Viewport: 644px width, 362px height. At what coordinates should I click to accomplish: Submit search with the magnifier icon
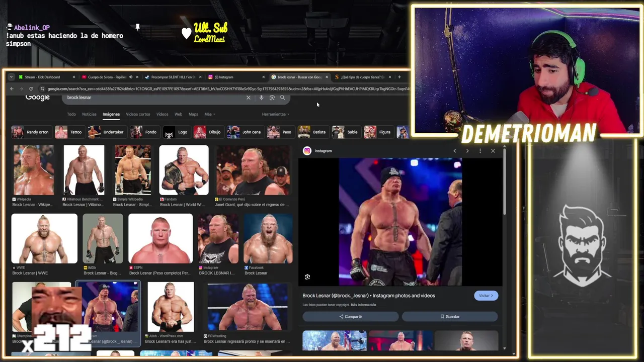point(282,98)
